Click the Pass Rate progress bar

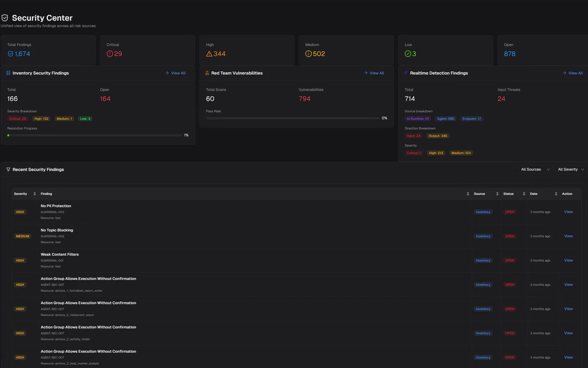click(293, 118)
